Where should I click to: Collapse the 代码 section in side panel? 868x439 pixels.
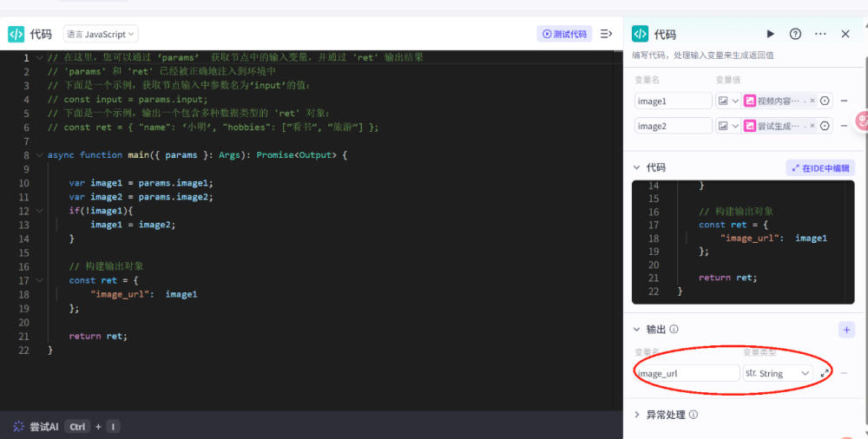[636, 167]
